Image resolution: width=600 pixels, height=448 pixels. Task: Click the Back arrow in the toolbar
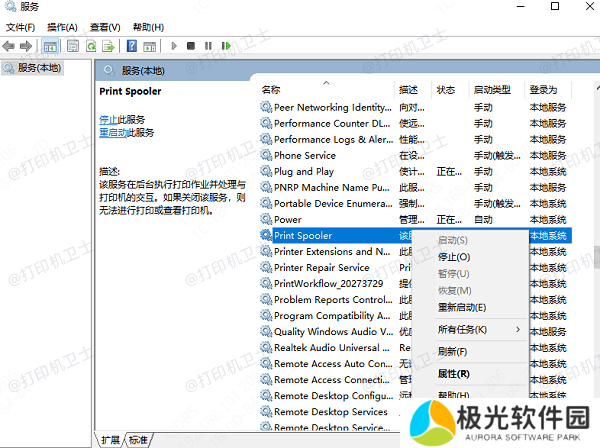click(10, 46)
